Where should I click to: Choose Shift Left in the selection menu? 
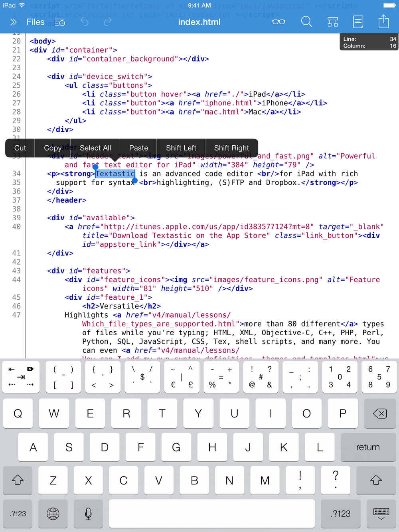pyautogui.click(x=181, y=148)
